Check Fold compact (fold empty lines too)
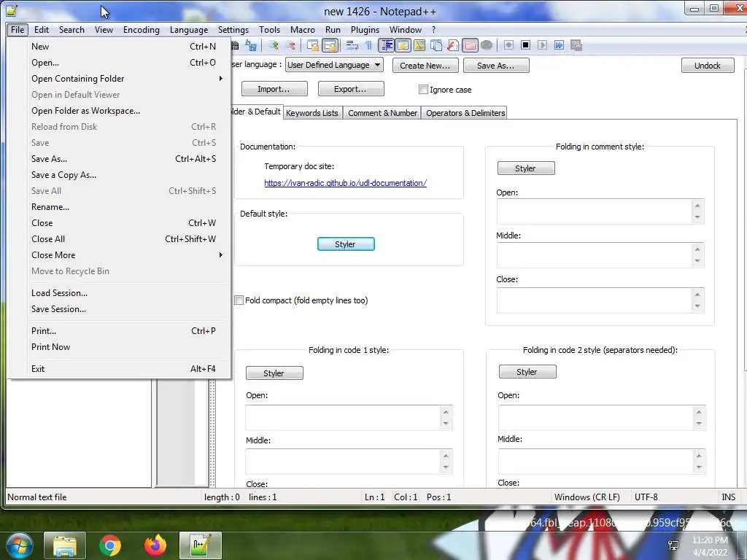Viewport: 747px width, 560px height. 239,300
